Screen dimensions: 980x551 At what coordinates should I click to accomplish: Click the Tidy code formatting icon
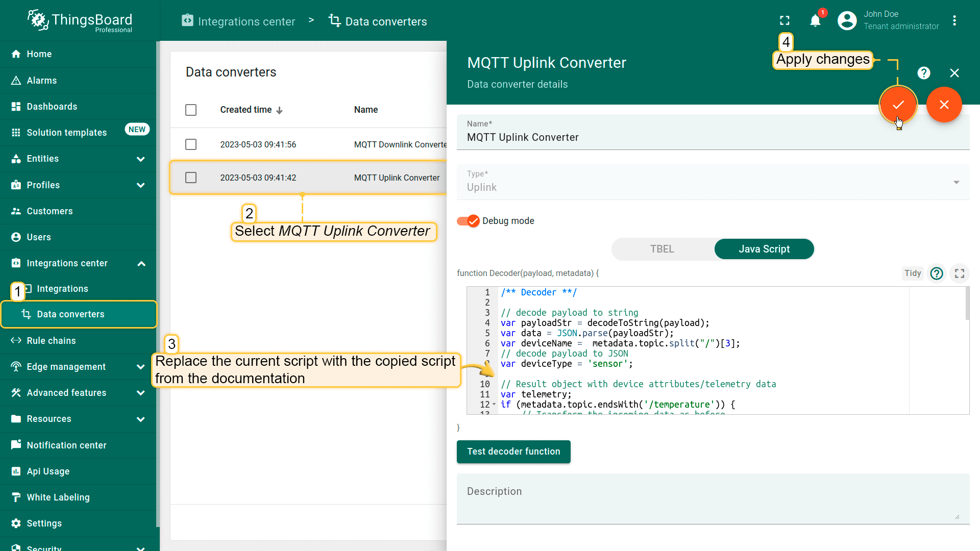[913, 272]
